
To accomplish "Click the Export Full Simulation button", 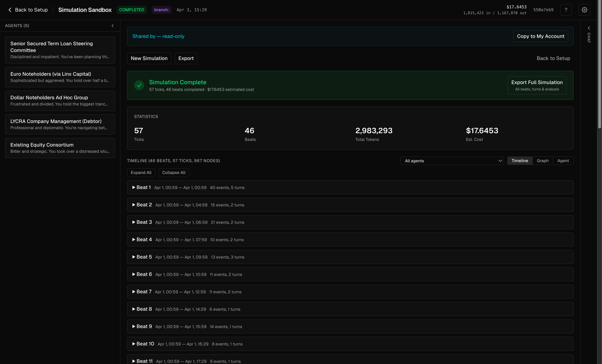I will pyautogui.click(x=537, y=85).
